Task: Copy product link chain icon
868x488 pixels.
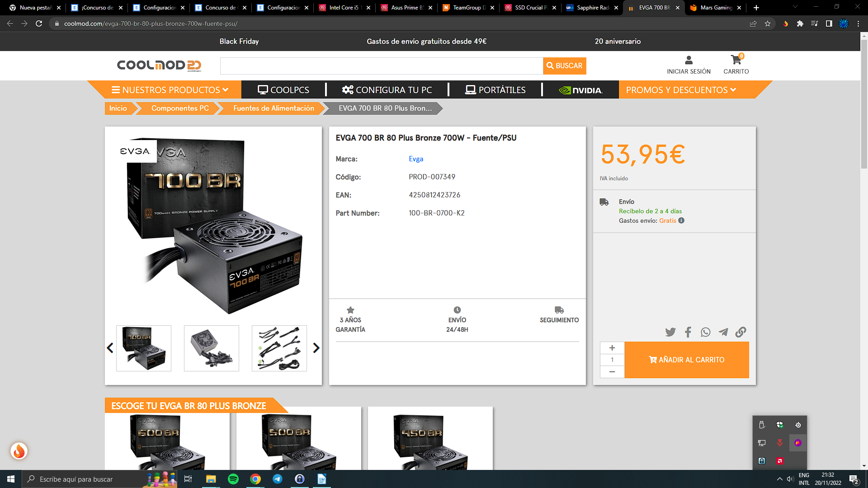Action: [741, 332]
